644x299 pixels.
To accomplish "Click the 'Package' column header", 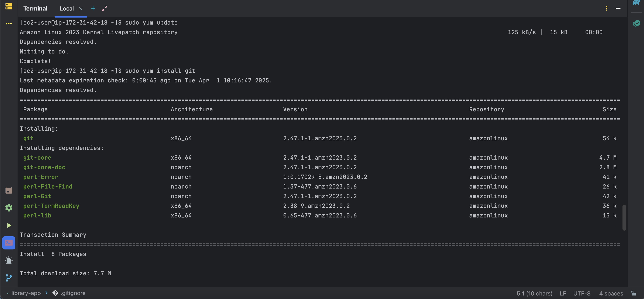I will coord(35,109).
